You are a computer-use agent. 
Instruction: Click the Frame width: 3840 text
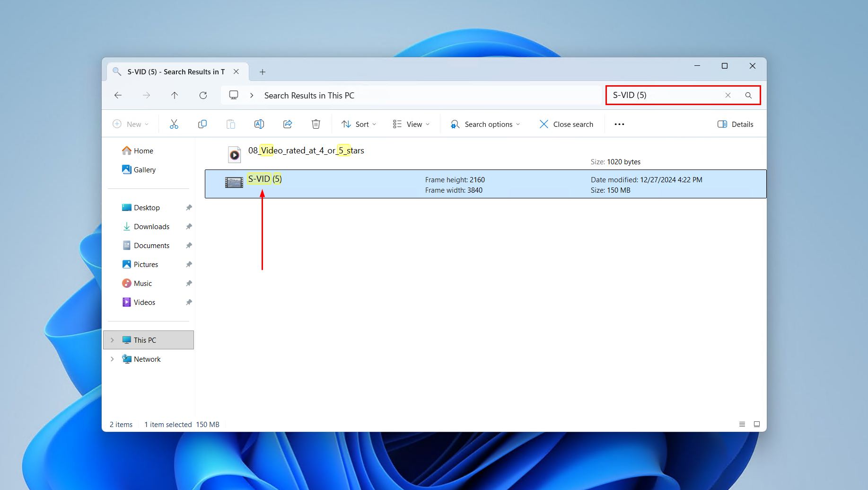pos(454,190)
